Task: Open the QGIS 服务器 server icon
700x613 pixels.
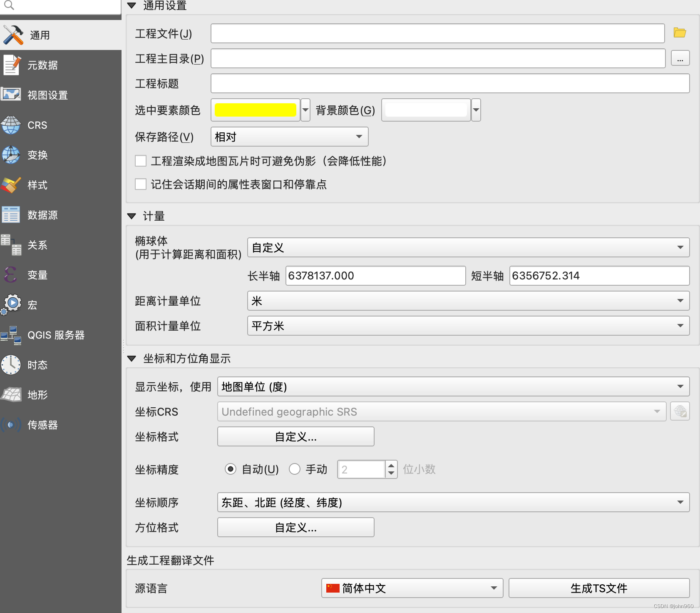Action: tap(11, 335)
